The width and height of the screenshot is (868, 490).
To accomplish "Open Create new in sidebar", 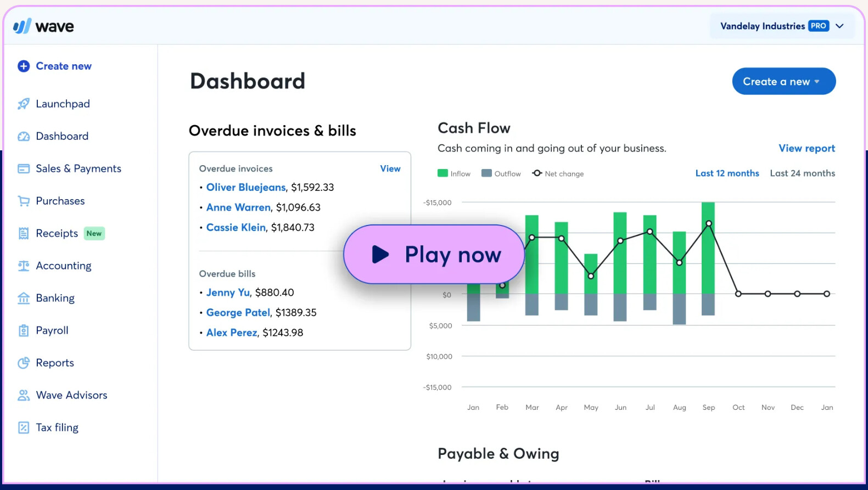I will (x=55, y=66).
